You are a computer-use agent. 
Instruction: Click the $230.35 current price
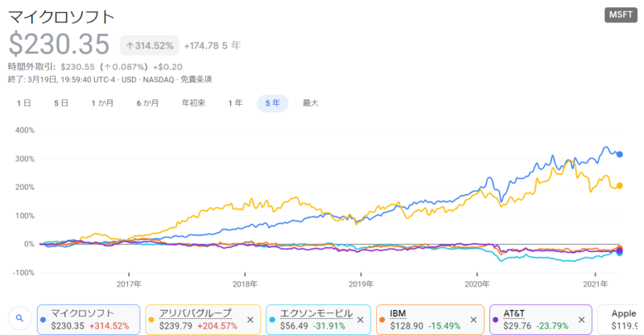(x=59, y=44)
